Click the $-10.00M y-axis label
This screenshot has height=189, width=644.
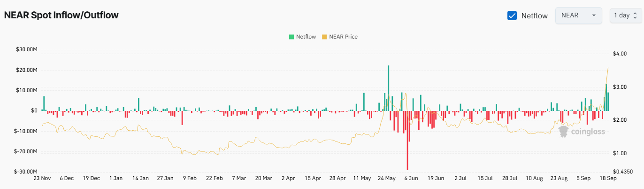click(x=26, y=131)
